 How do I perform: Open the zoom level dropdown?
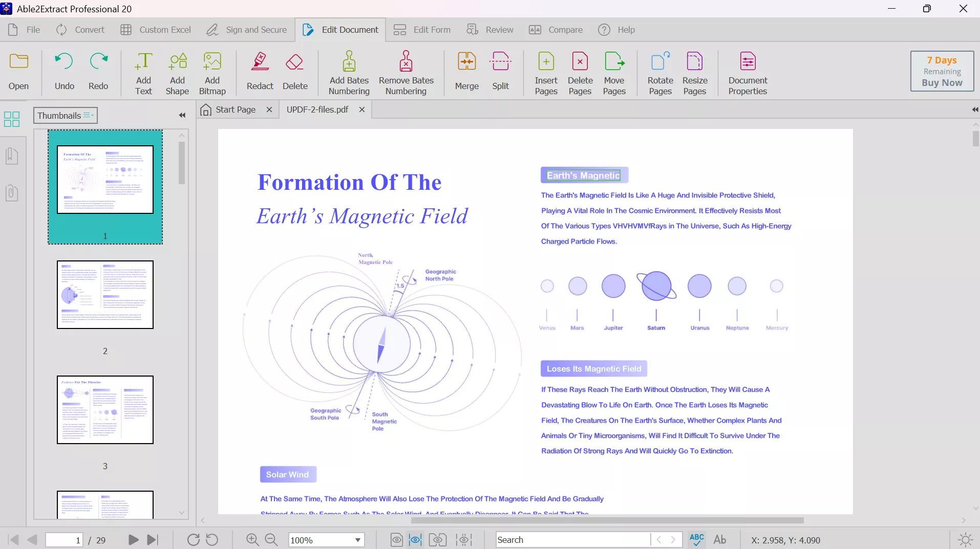point(357,539)
